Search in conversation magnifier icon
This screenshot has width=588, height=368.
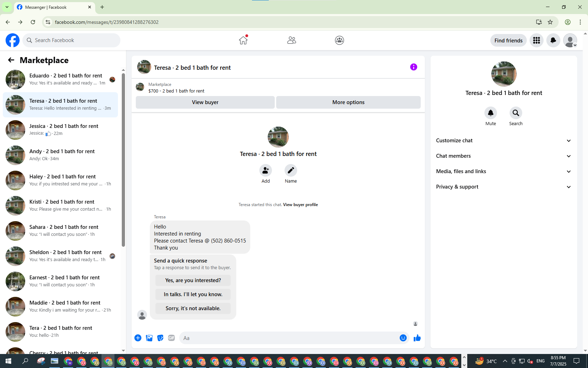tap(516, 113)
